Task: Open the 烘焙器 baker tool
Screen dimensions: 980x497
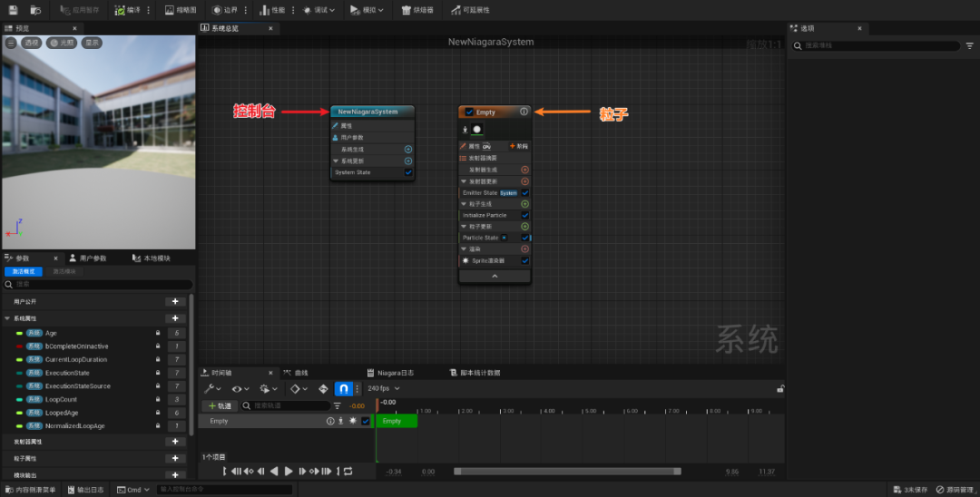Action: click(417, 10)
